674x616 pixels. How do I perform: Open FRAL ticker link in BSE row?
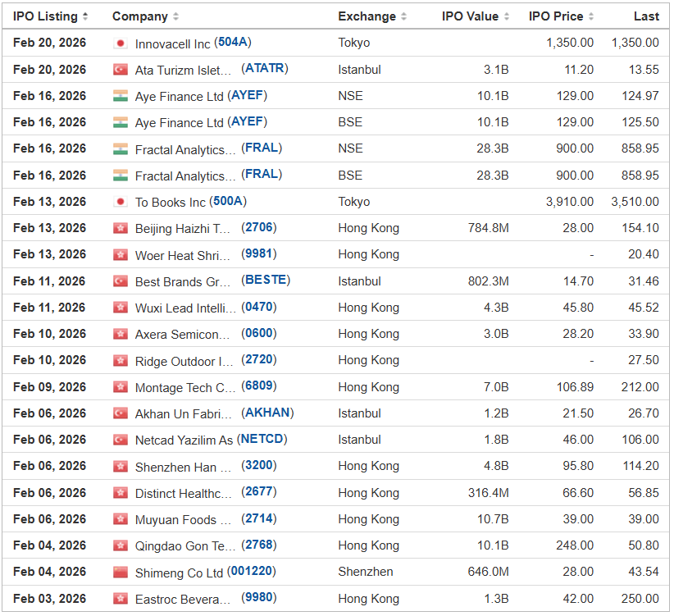click(262, 174)
